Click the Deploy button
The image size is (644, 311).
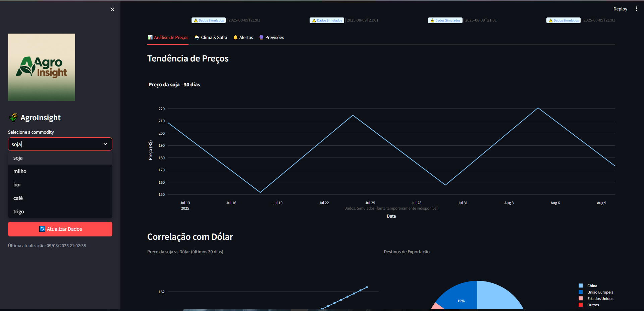[620, 9]
